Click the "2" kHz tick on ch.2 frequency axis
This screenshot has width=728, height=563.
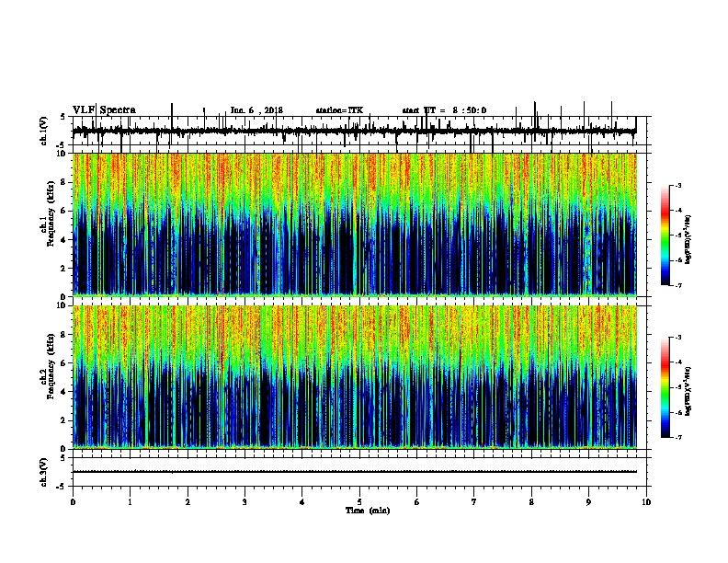[63, 420]
